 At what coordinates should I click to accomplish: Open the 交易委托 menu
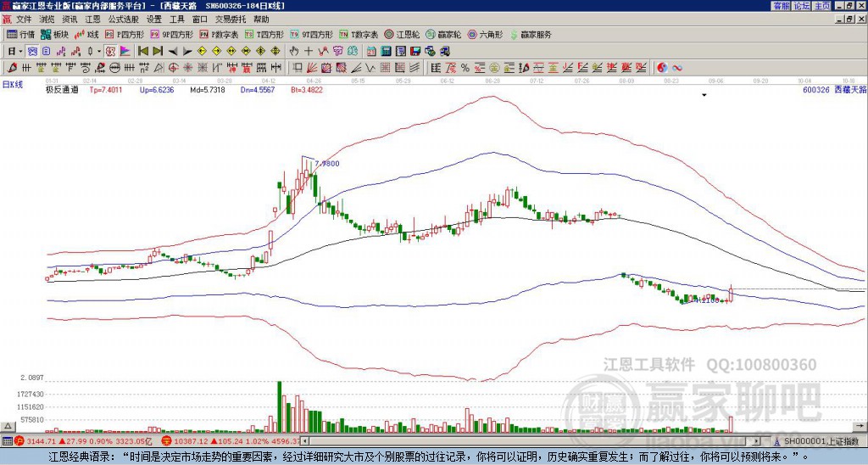coord(231,20)
